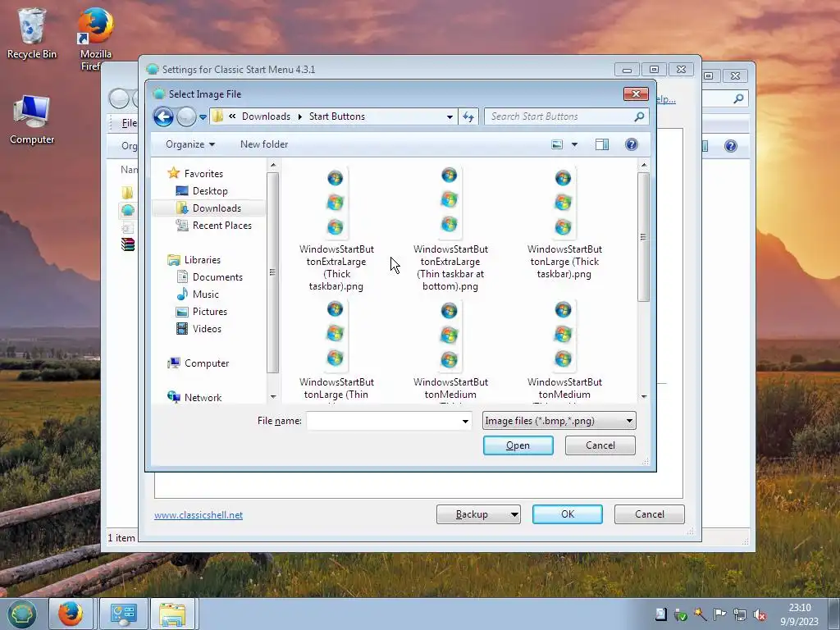The height and width of the screenshot is (630, 840).
Task: Open Windows Explorer taskbar item
Action: (173, 614)
